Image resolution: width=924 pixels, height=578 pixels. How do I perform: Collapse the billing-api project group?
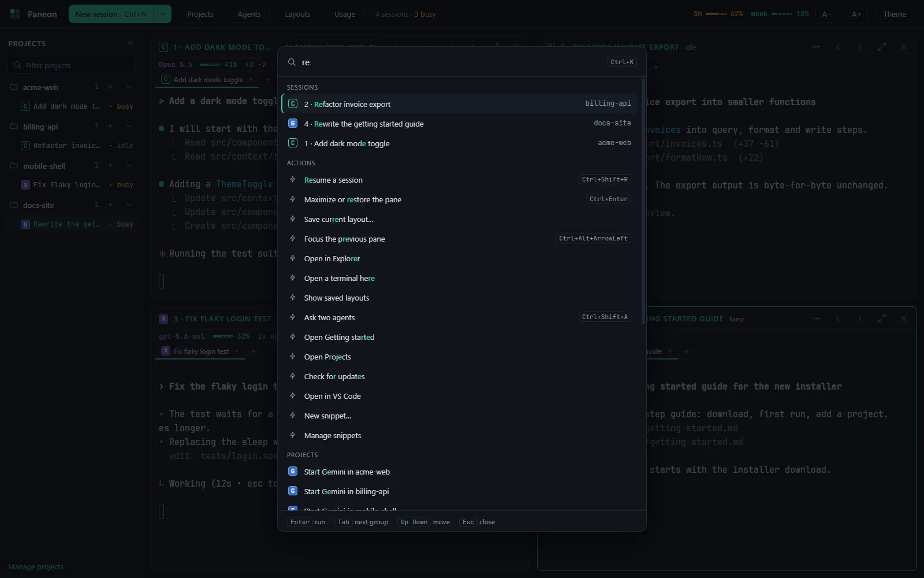click(129, 126)
